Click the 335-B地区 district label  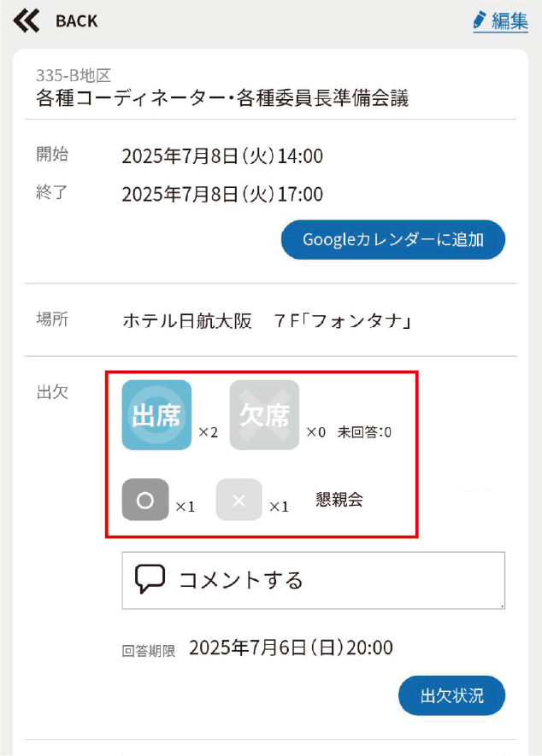pyautogui.click(x=74, y=76)
